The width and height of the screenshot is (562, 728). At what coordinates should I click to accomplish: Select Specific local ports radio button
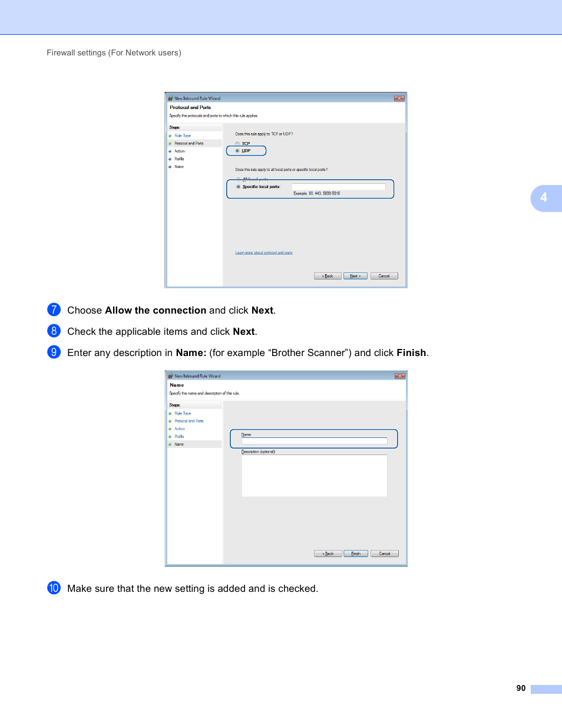(x=239, y=187)
